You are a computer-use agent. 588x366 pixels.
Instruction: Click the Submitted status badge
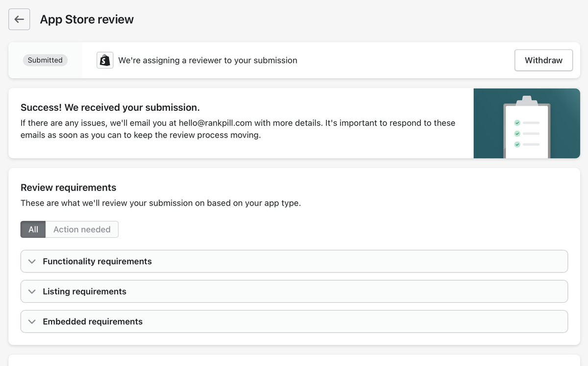click(x=45, y=60)
